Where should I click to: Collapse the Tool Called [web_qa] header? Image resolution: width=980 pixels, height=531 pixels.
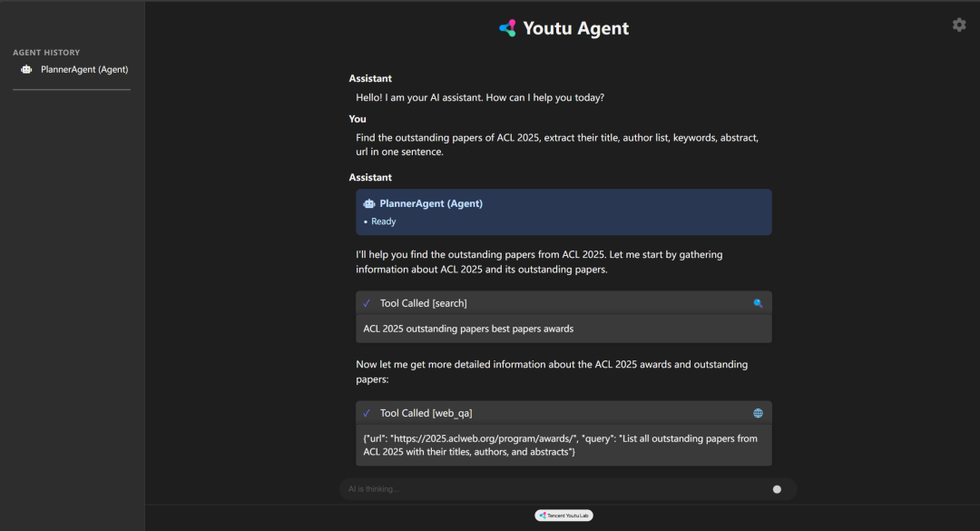coord(563,413)
